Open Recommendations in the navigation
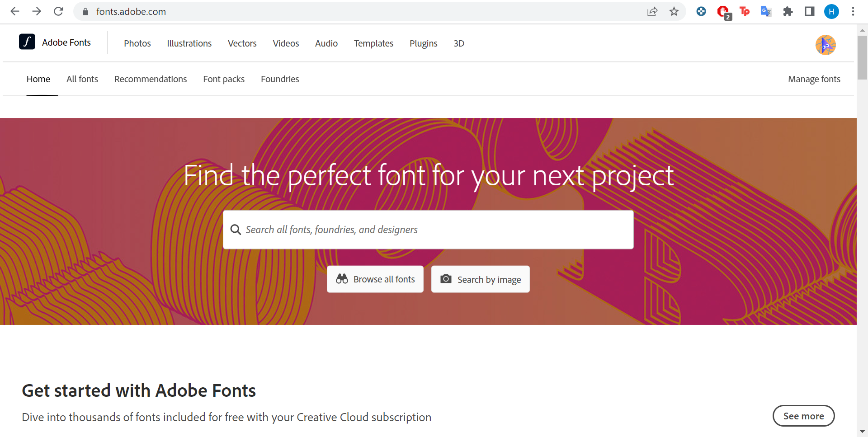Viewport: 868px width, 437px height. 151,79
